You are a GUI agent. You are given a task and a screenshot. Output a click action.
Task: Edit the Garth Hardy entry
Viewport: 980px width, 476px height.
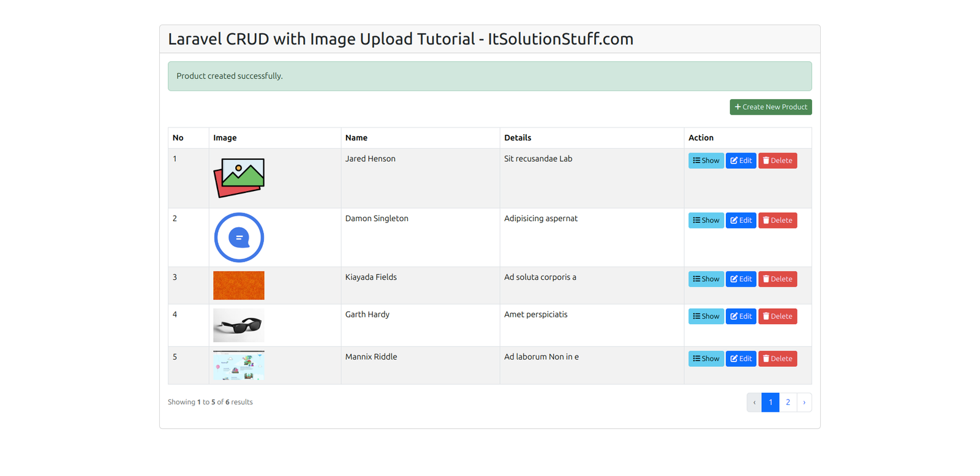pyautogui.click(x=741, y=317)
